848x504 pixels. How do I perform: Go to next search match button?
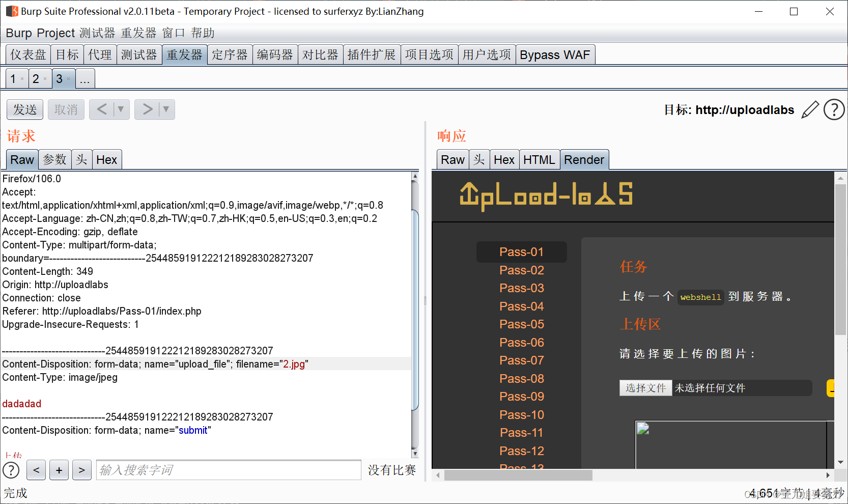(x=82, y=470)
